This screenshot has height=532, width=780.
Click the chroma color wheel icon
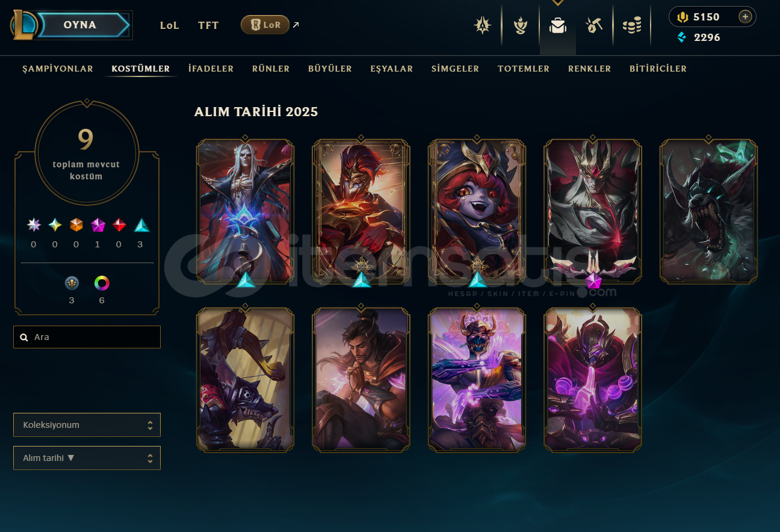coord(102,283)
